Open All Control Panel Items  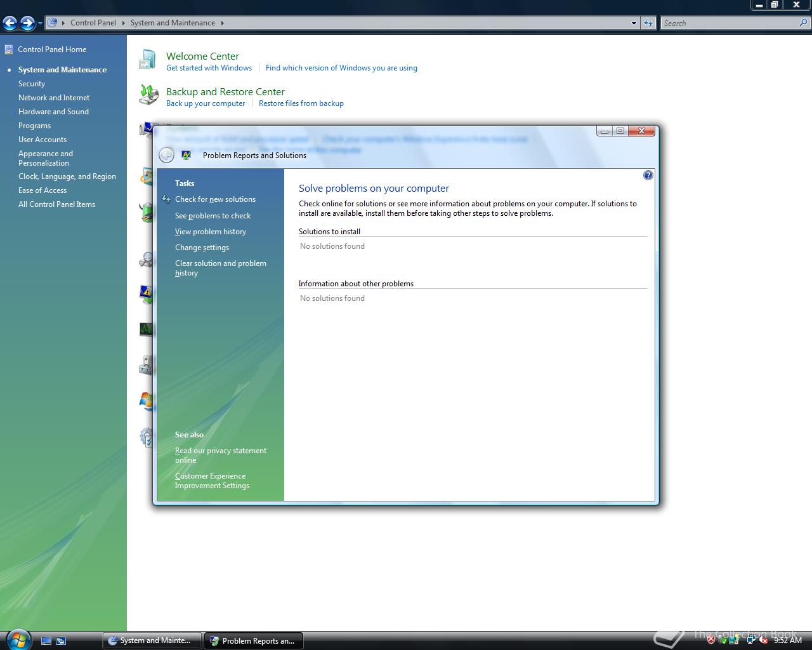pos(56,204)
